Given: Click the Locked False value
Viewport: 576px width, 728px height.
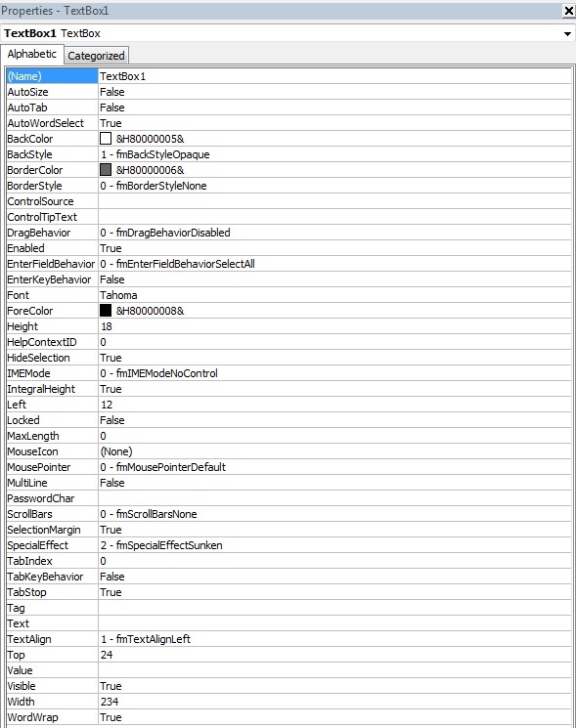Looking at the screenshot, I should 334,420.
